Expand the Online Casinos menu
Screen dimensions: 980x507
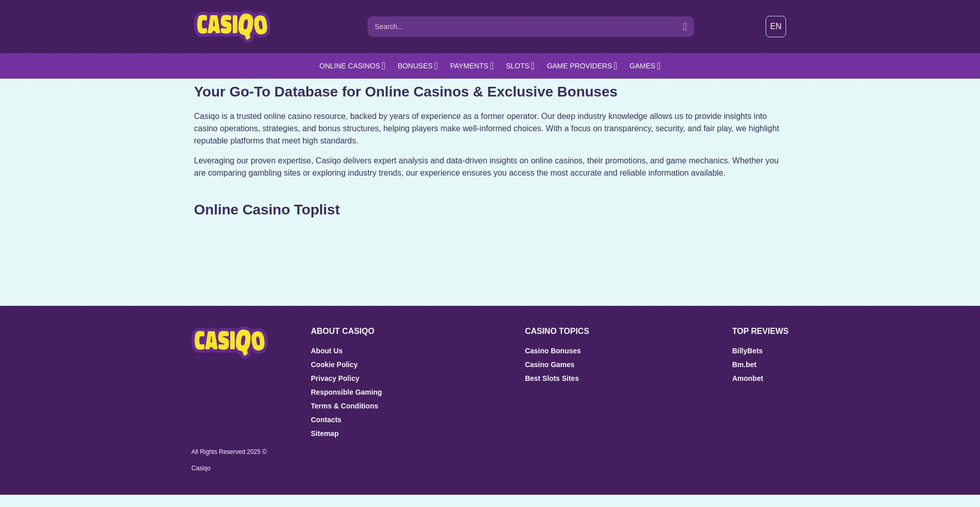click(352, 66)
